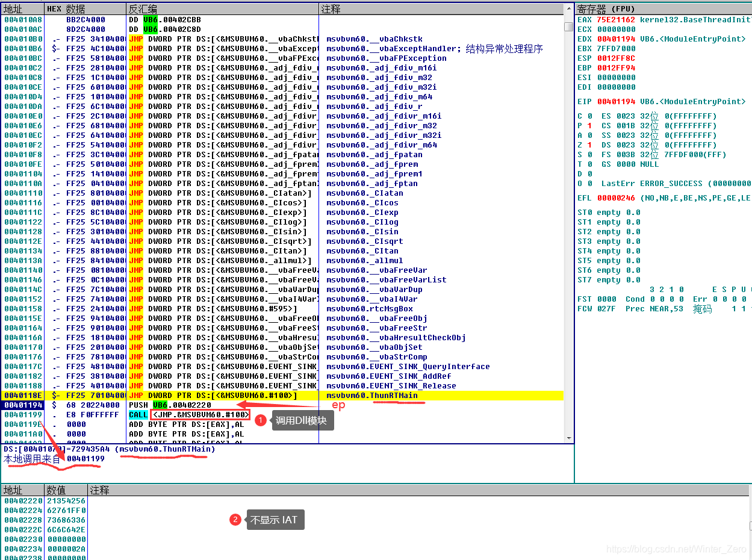The width and height of the screenshot is (752, 560).
Task: Click the LastErr ERROR_SUCCESS line
Action: coord(676,184)
